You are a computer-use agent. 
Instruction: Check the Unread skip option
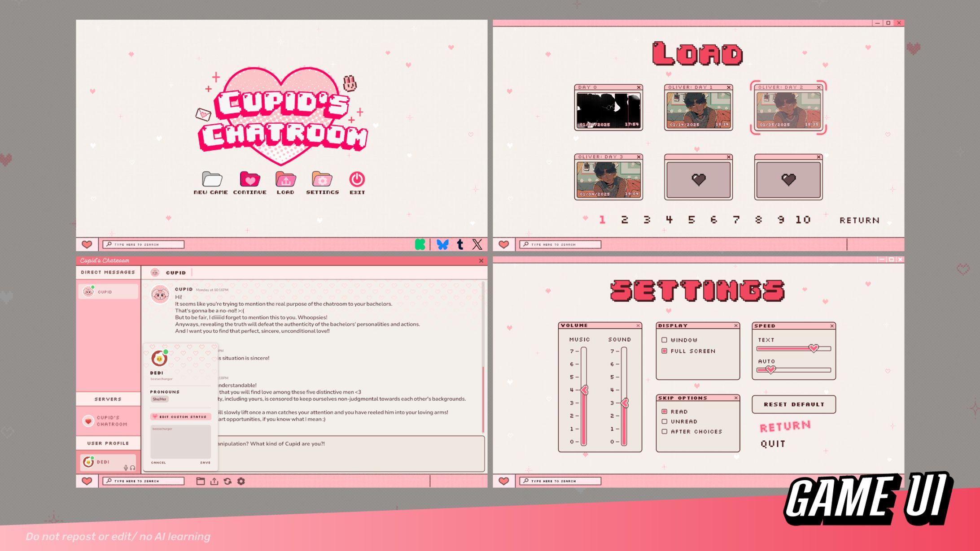click(665, 421)
